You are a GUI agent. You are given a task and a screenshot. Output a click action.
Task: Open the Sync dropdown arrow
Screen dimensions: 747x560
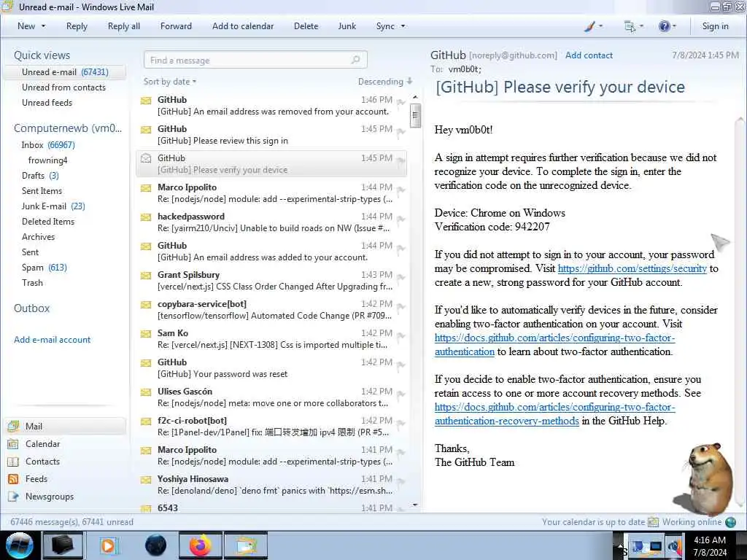tap(403, 26)
